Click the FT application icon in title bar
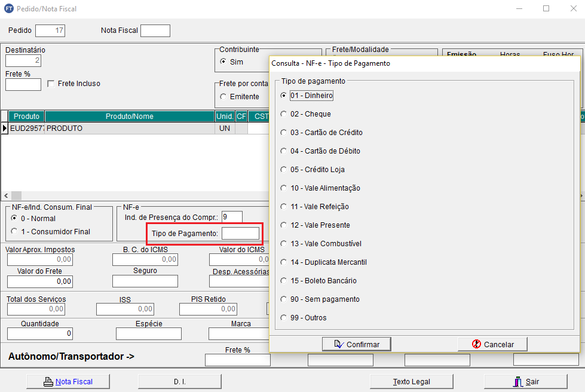 (8, 8)
